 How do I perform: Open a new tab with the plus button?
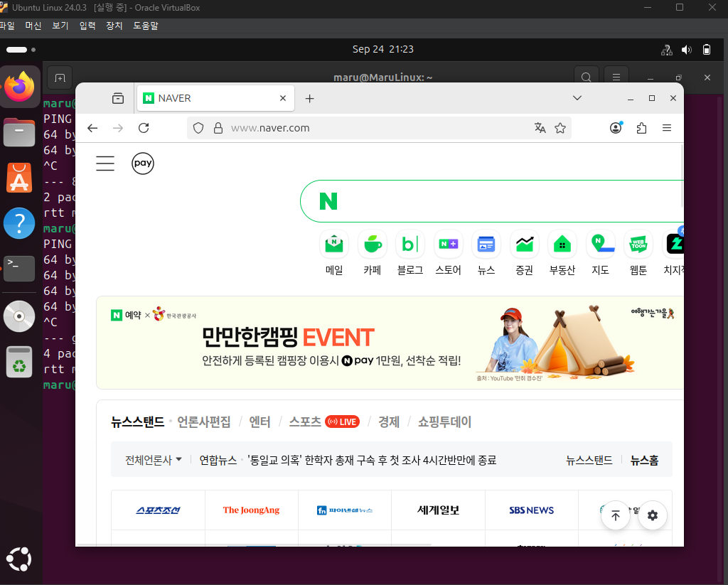click(x=310, y=98)
